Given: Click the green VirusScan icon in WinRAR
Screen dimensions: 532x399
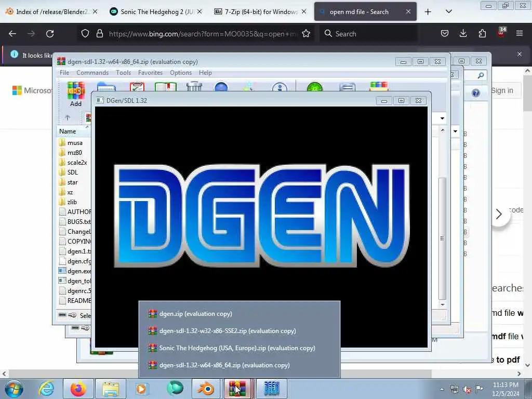Looking at the screenshot, I should (x=314, y=87).
